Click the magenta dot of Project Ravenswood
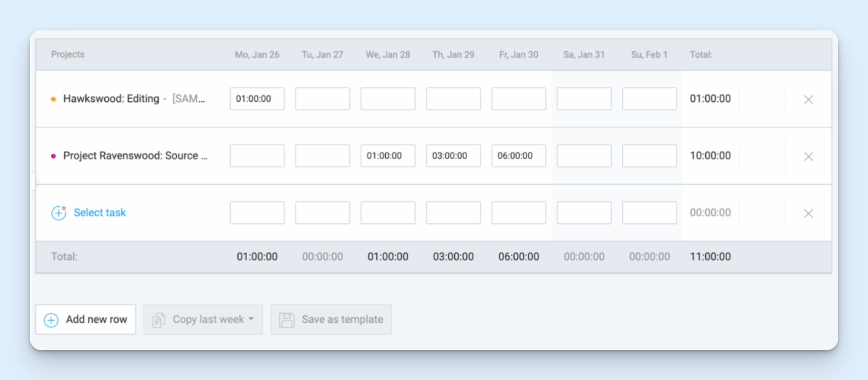This screenshot has height=380, width=868. tap(53, 156)
